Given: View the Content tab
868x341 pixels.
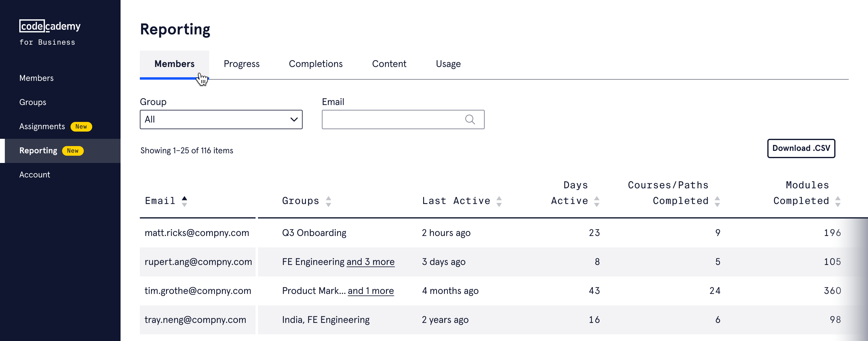Looking at the screenshot, I should (389, 64).
